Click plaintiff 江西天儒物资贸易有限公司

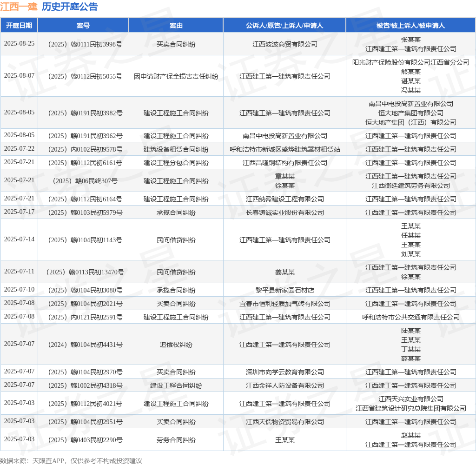point(285,422)
